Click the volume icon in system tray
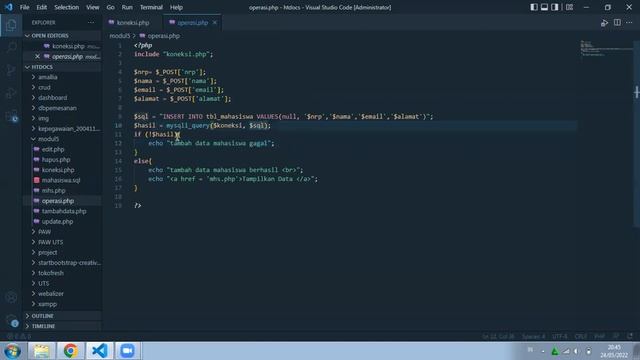Viewport: 640px width, 360px height. pos(576,351)
